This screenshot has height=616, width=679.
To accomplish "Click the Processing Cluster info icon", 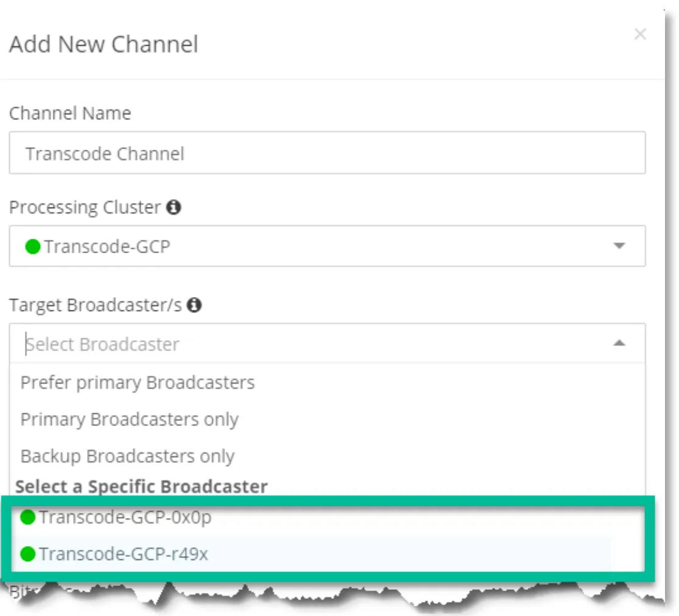I will [x=174, y=207].
